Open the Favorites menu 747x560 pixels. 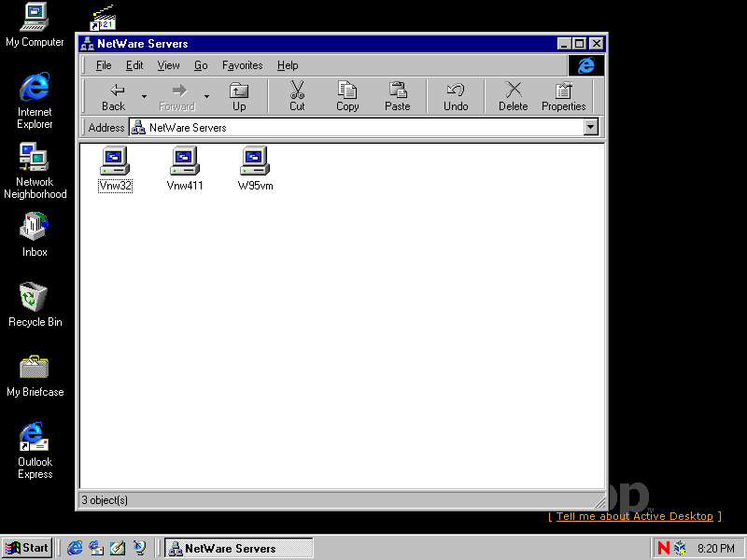[243, 65]
